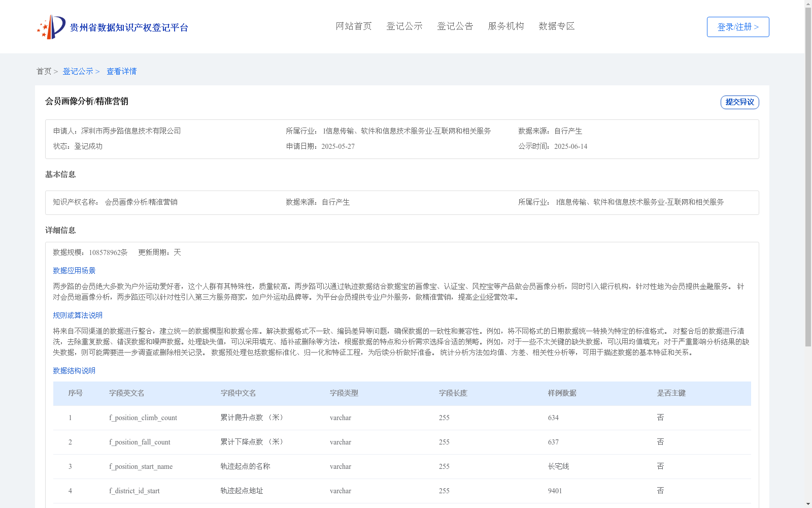Click the sample data value 9401
812x508 pixels.
(555, 491)
